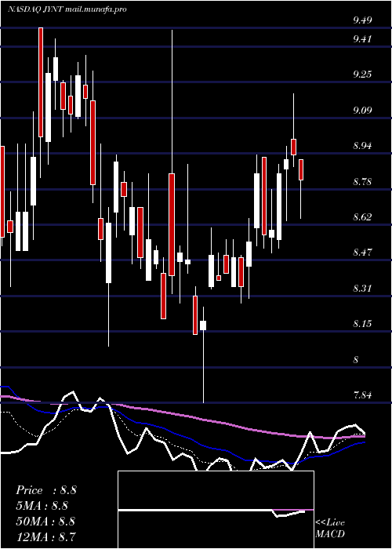Click the 8.47 price axis label
Image resolution: width=392 pixels, height=549 pixels.
click(x=362, y=253)
